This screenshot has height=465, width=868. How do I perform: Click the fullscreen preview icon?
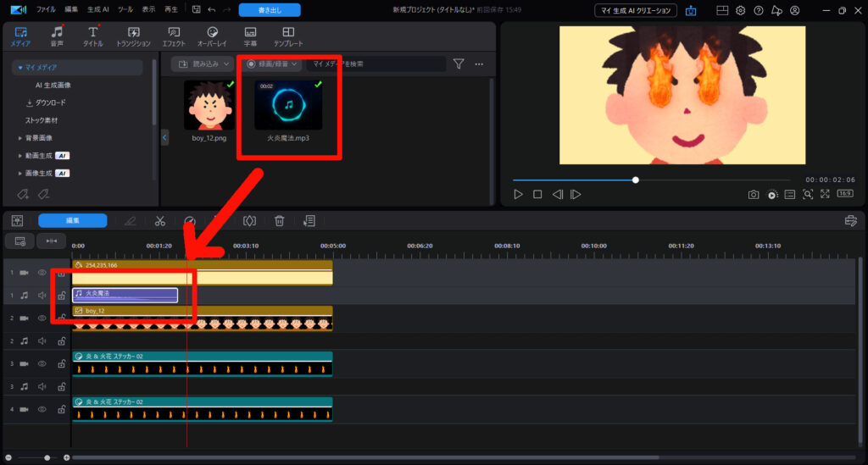point(825,195)
